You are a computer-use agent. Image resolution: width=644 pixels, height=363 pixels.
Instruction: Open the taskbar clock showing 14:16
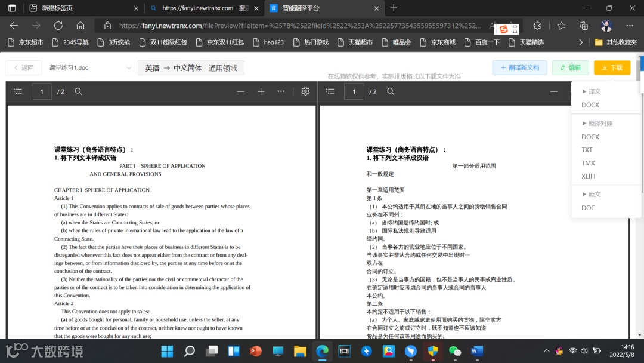621,351
